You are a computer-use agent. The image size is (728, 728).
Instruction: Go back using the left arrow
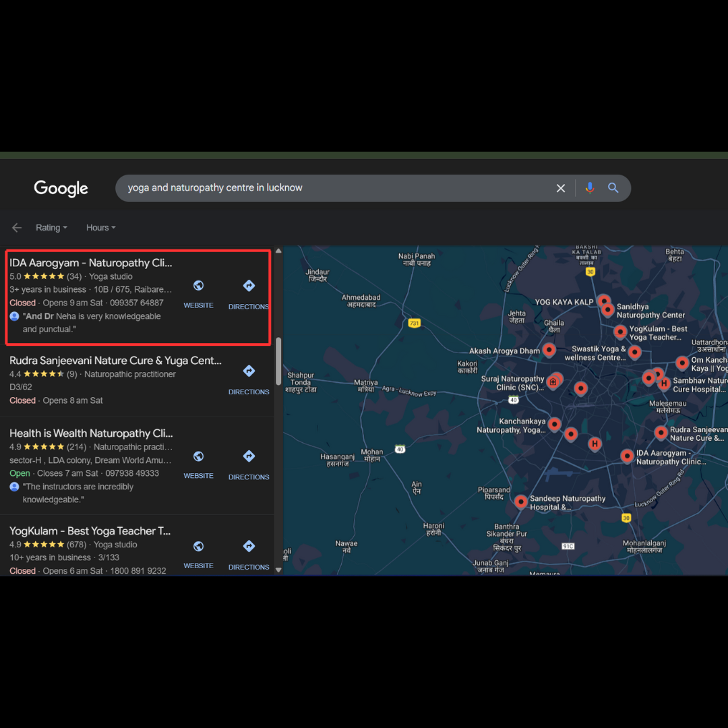click(17, 228)
